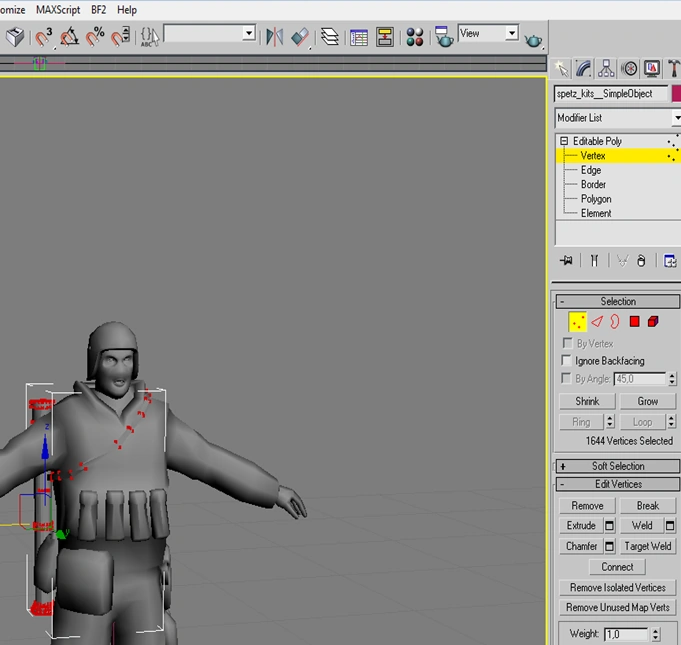Image resolution: width=681 pixels, height=645 pixels.
Task: Select the Edge sub-object triangle icon
Action: click(597, 321)
